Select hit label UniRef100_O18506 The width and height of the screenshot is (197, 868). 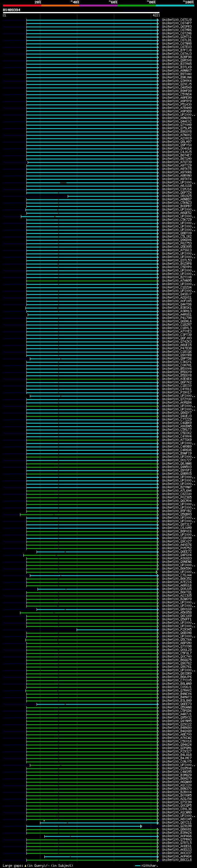177,769
